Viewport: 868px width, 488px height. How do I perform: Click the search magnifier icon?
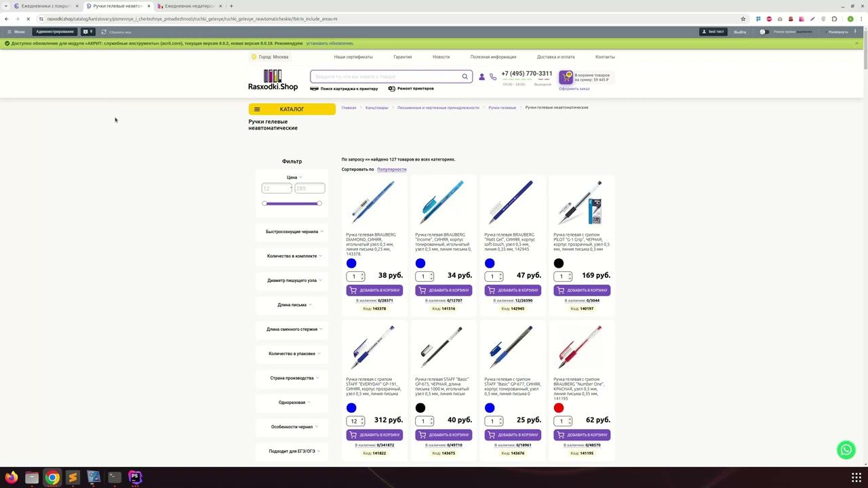(x=465, y=77)
